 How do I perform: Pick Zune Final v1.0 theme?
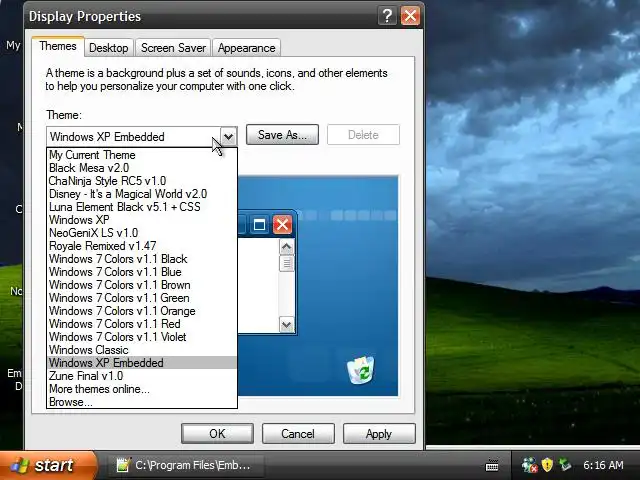tap(142, 376)
